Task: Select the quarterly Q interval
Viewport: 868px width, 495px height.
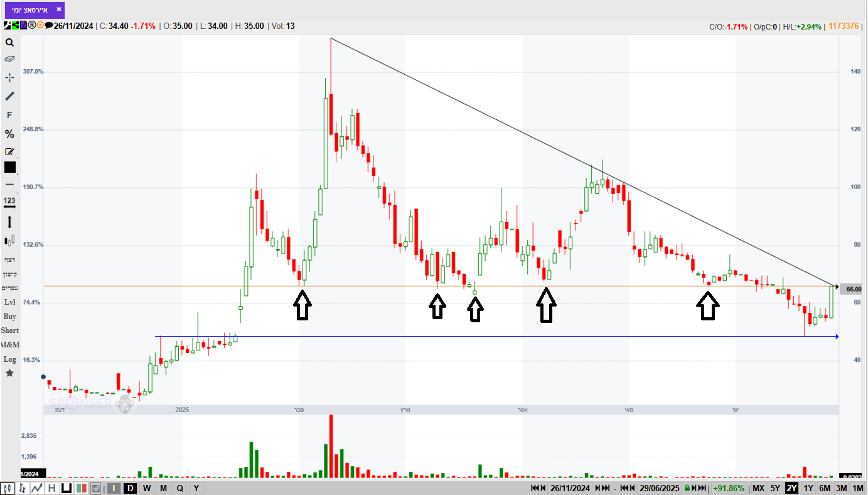Action: [179, 488]
